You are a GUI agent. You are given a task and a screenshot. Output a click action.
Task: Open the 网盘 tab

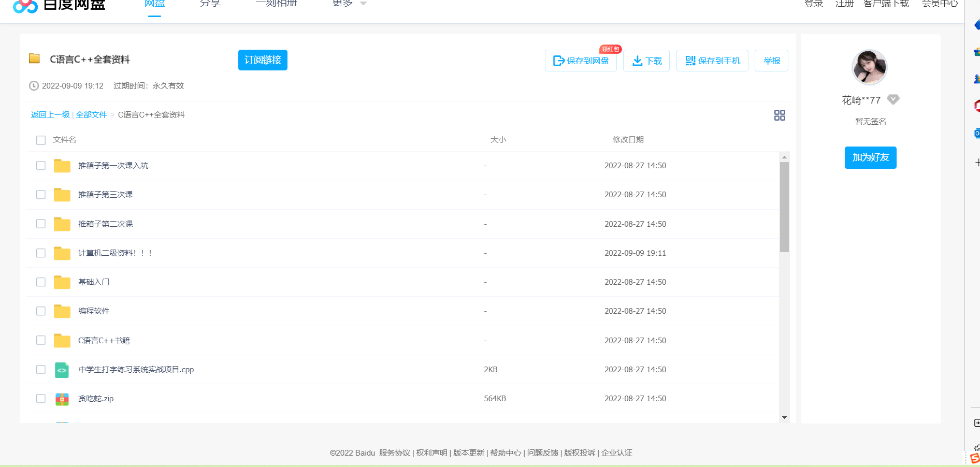(x=154, y=4)
